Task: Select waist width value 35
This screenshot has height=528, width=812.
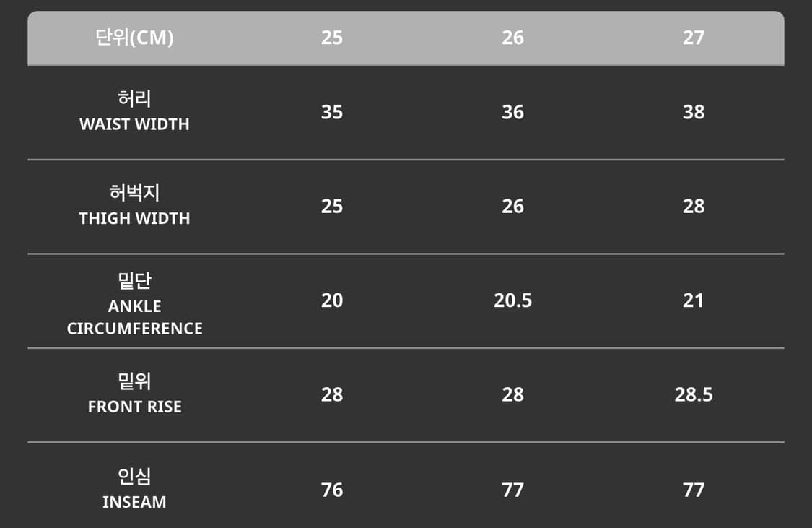Action: [x=332, y=112]
